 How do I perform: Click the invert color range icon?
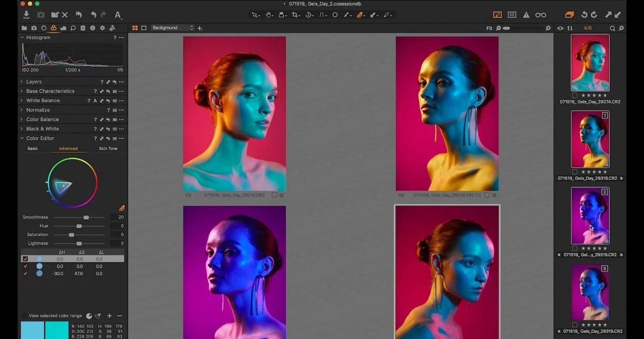click(89, 316)
